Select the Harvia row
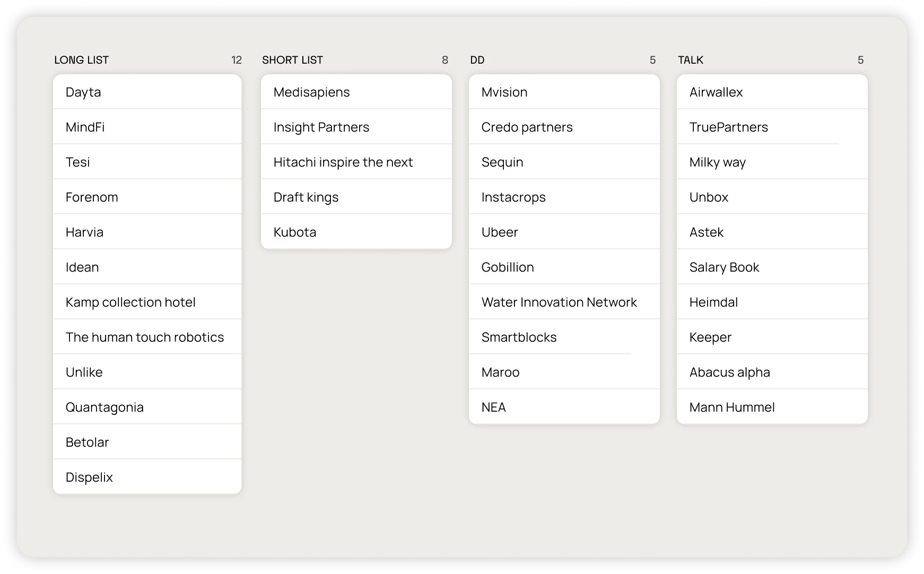The width and height of the screenshot is (924, 574). pyautogui.click(x=147, y=232)
